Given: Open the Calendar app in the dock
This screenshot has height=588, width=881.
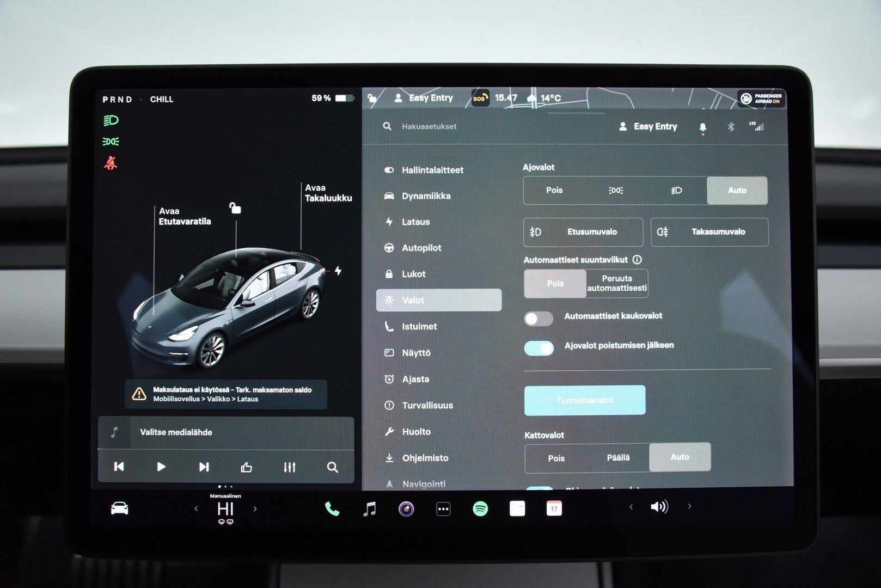Looking at the screenshot, I should point(554,509).
